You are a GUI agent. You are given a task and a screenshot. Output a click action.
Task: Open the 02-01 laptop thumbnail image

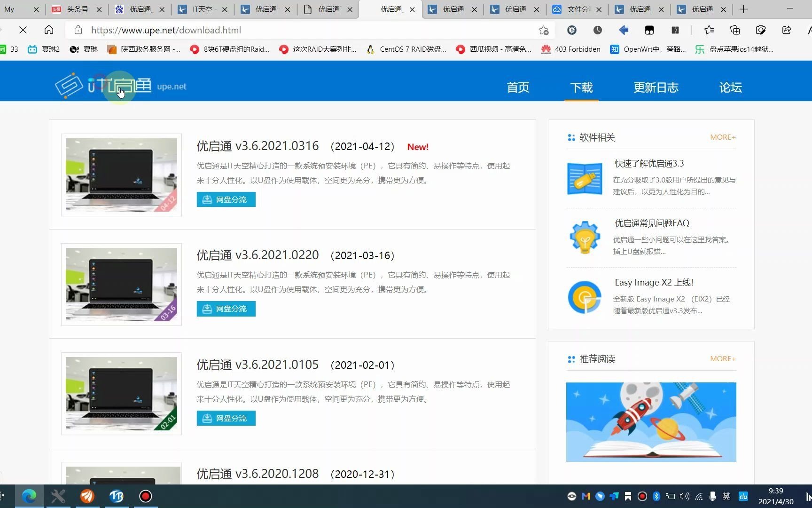pos(121,394)
